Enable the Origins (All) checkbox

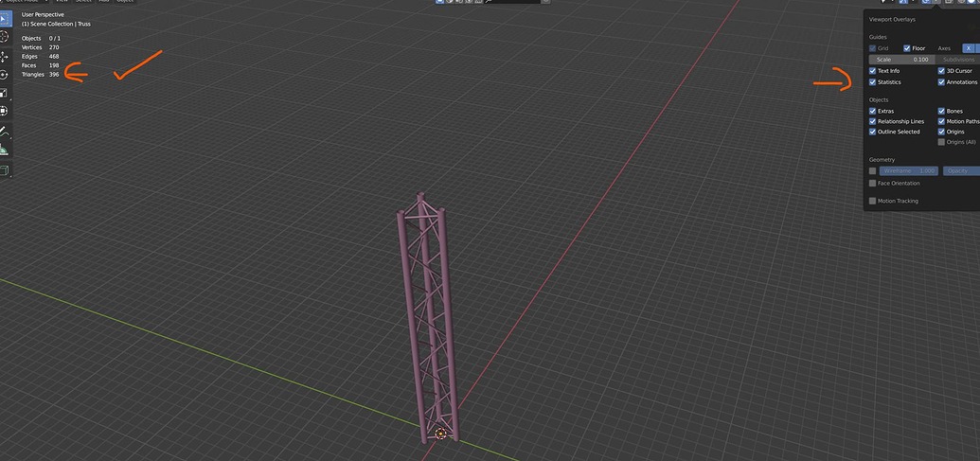point(941,142)
